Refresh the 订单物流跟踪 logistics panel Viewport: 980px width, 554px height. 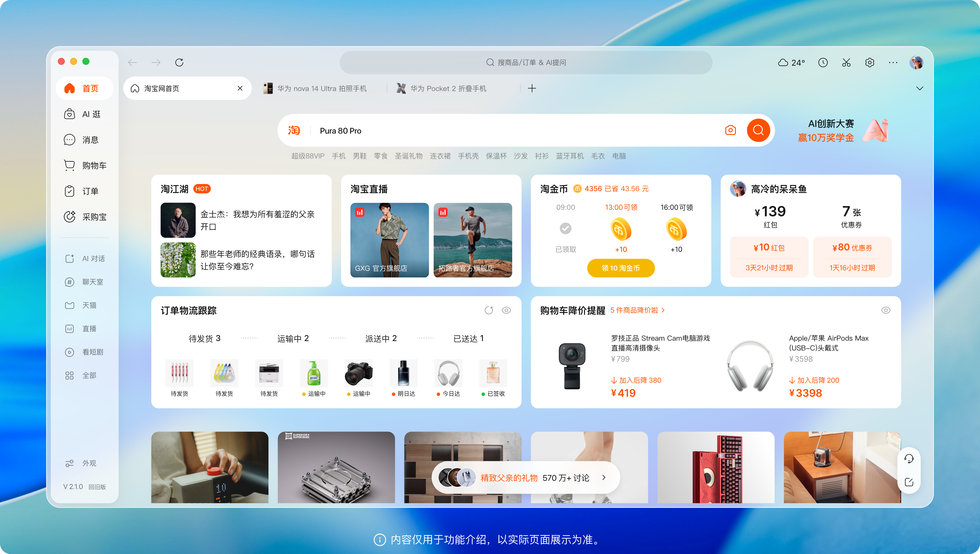click(x=489, y=310)
